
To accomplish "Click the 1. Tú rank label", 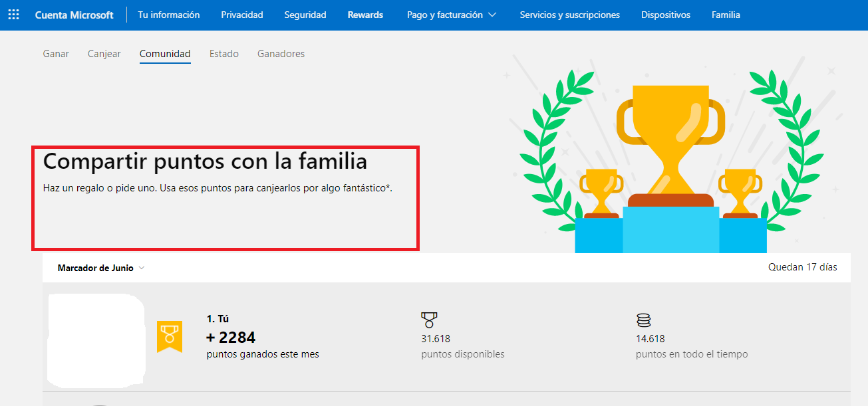I will pos(217,319).
